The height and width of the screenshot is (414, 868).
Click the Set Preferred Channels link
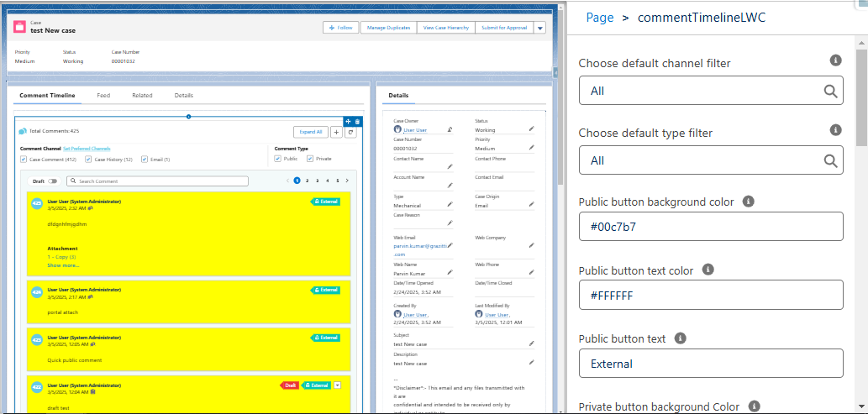[87, 148]
